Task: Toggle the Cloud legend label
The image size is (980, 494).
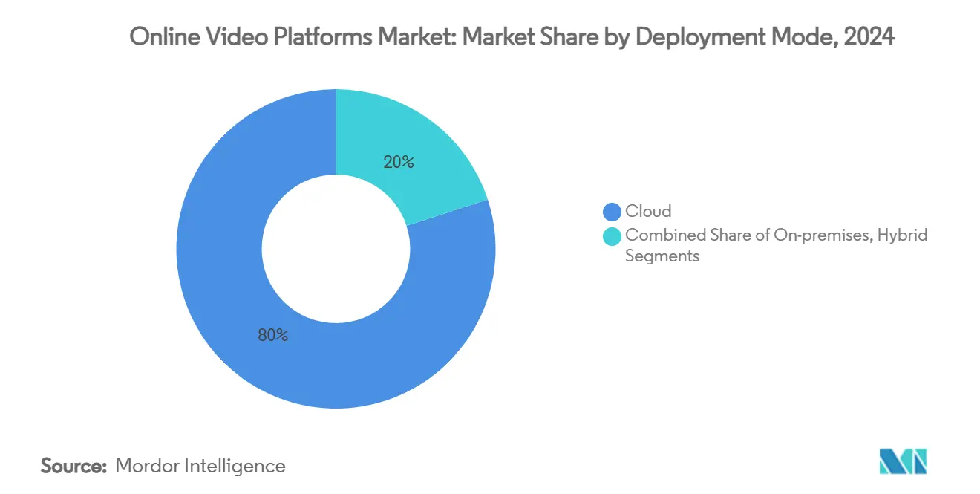Action: (x=648, y=212)
